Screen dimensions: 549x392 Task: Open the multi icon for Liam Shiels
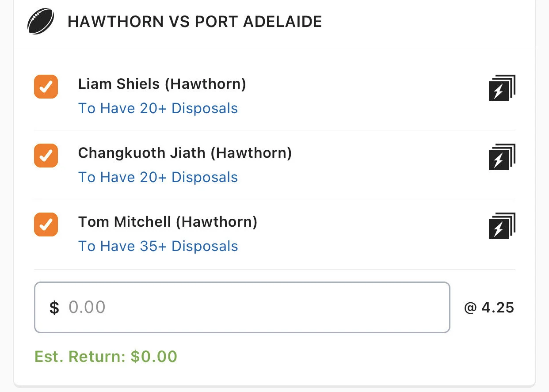(502, 88)
